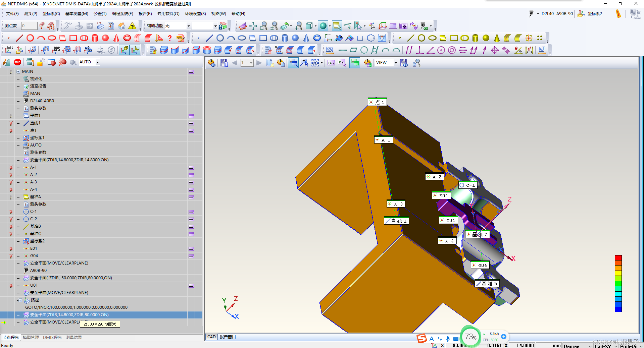
Task: Toggle the light bulb for MAIN row
Action: 11,72
